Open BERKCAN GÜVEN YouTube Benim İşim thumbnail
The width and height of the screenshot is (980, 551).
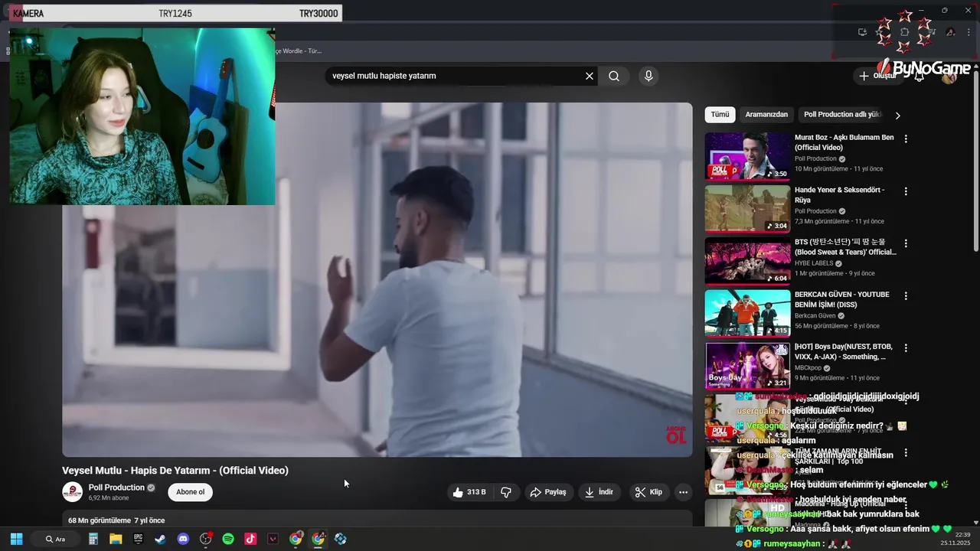pyautogui.click(x=747, y=313)
